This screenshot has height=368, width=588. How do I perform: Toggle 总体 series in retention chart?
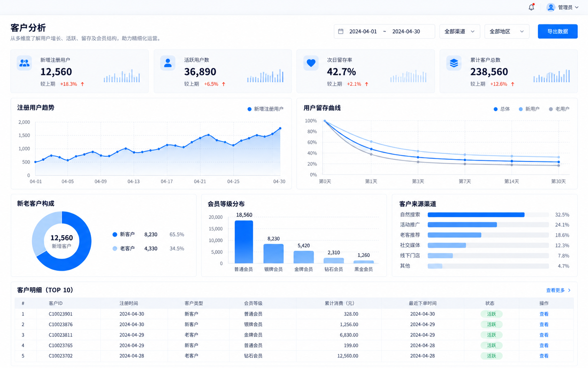coord(502,109)
